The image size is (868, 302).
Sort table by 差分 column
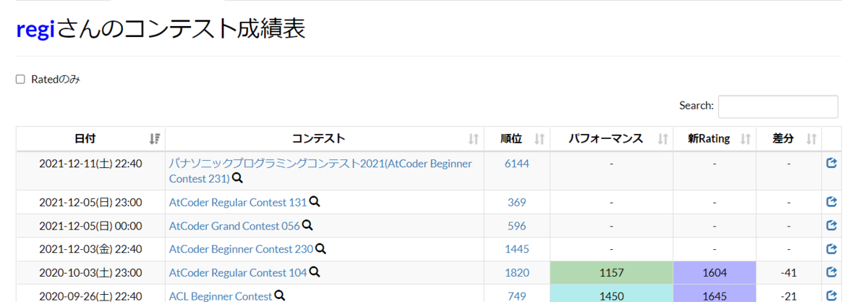[x=788, y=138]
